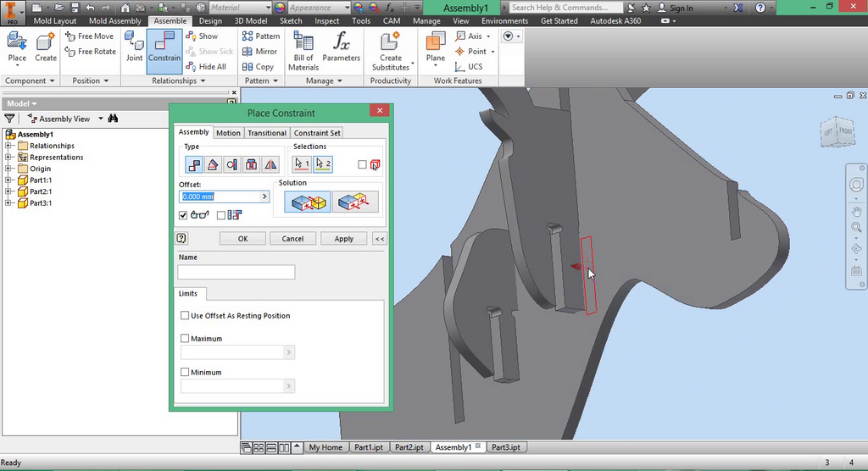Open the Offset value arrow menu

(264, 197)
